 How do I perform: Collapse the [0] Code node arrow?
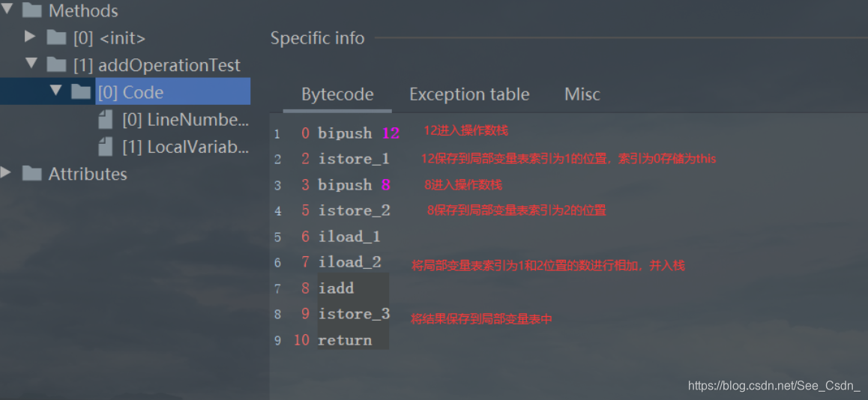pyautogui.click(x=55, y=91)
